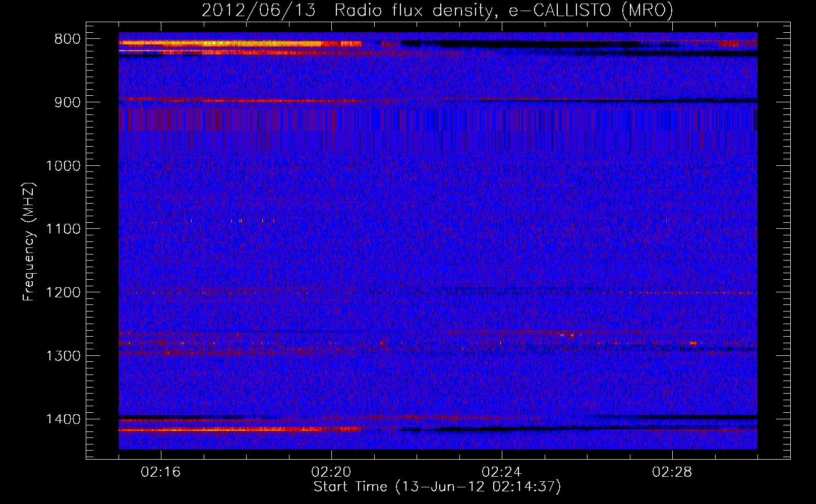Click the 800 frequency axis label
This screenshot has width=816, height=504.
click(x=67, y=39)
